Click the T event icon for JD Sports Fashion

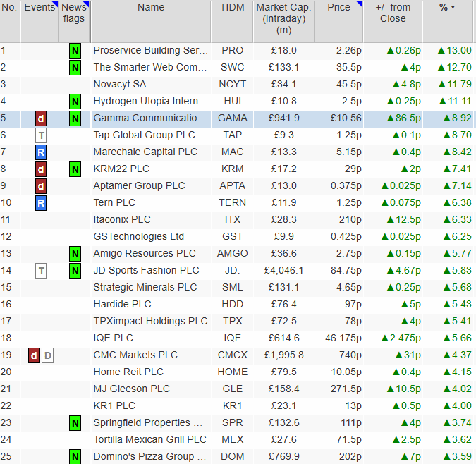(41, 271)
